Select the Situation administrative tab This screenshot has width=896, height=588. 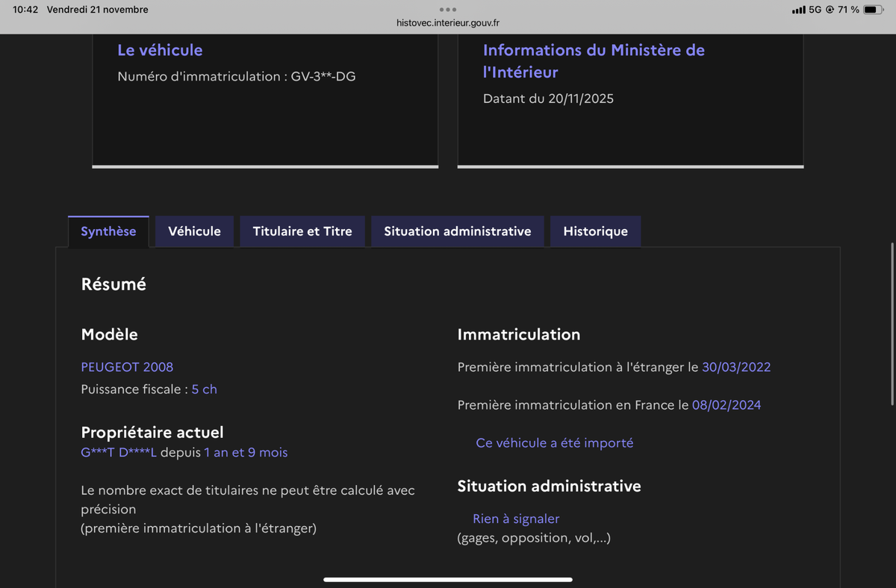457,231
